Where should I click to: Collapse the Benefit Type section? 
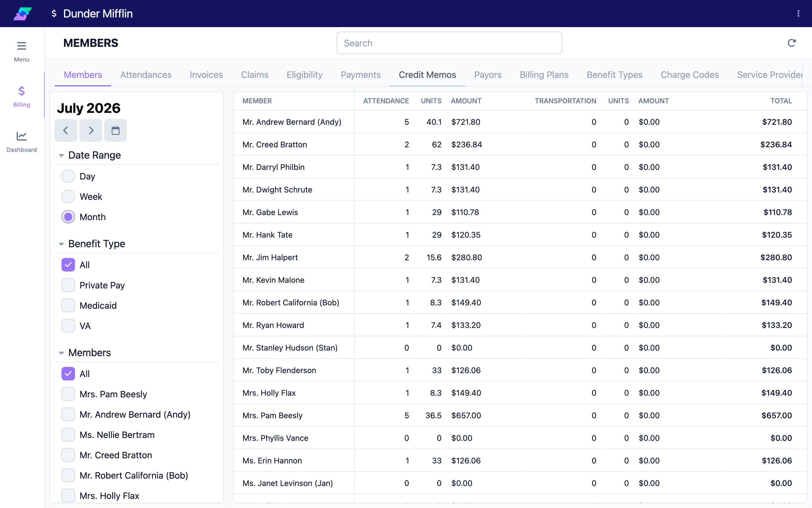[61, 244]
